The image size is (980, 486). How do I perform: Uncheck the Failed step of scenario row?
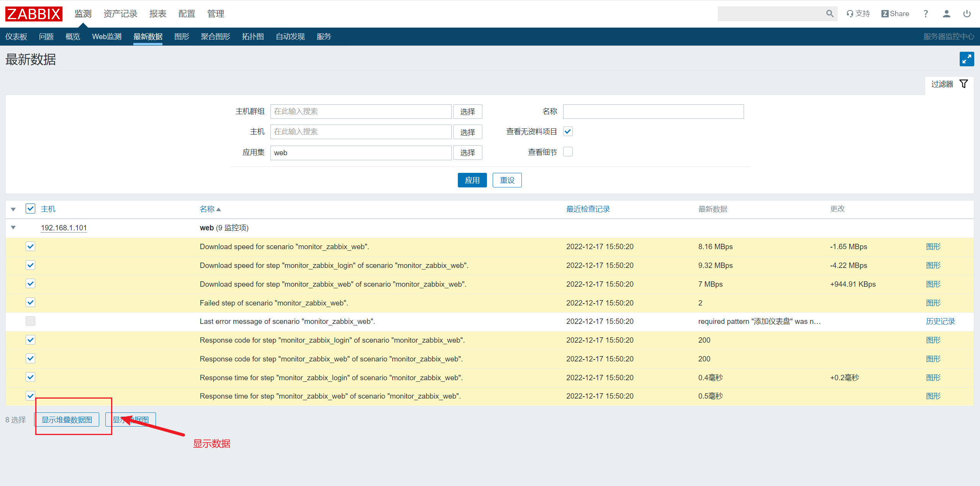[x=30, y=302]
